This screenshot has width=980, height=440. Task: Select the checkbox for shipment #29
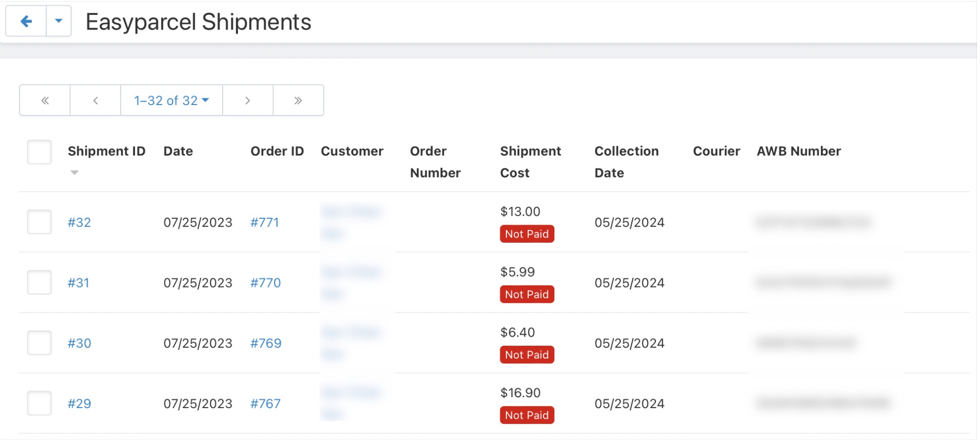click(x=39, y=403)
